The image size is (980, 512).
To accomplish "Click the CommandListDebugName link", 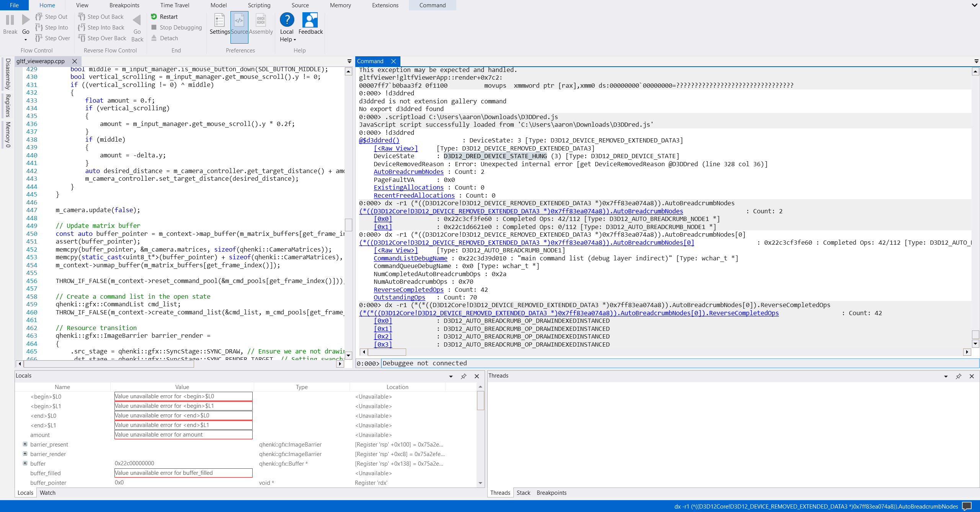I will click(x=410, y=258).
